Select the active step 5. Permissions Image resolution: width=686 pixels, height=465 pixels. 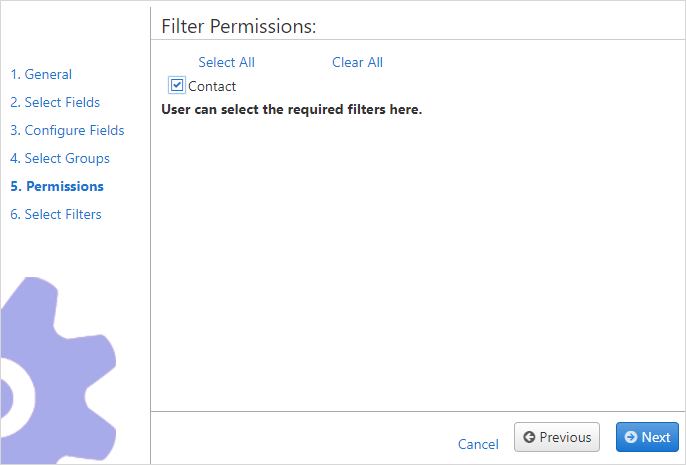[57, 186]
